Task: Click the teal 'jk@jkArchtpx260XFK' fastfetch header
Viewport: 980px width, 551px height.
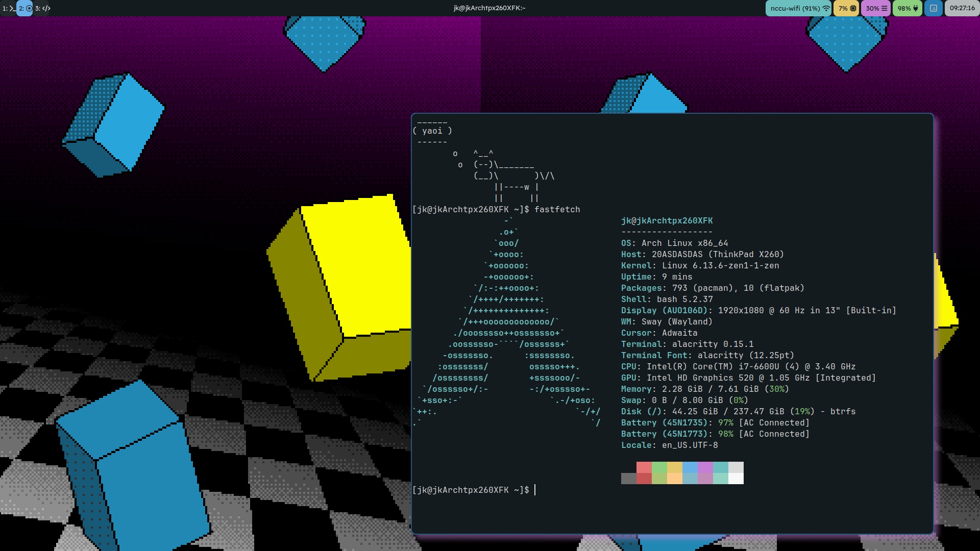Action: point(667,220)
